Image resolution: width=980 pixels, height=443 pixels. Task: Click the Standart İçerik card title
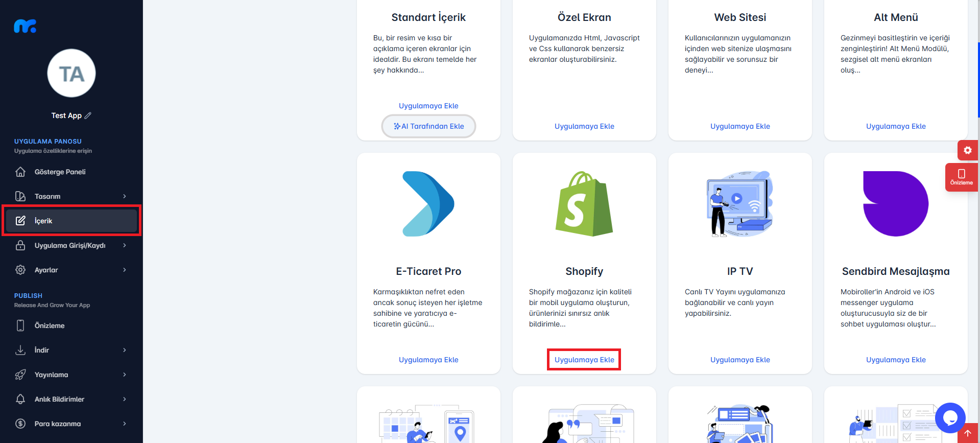point(428,17)
